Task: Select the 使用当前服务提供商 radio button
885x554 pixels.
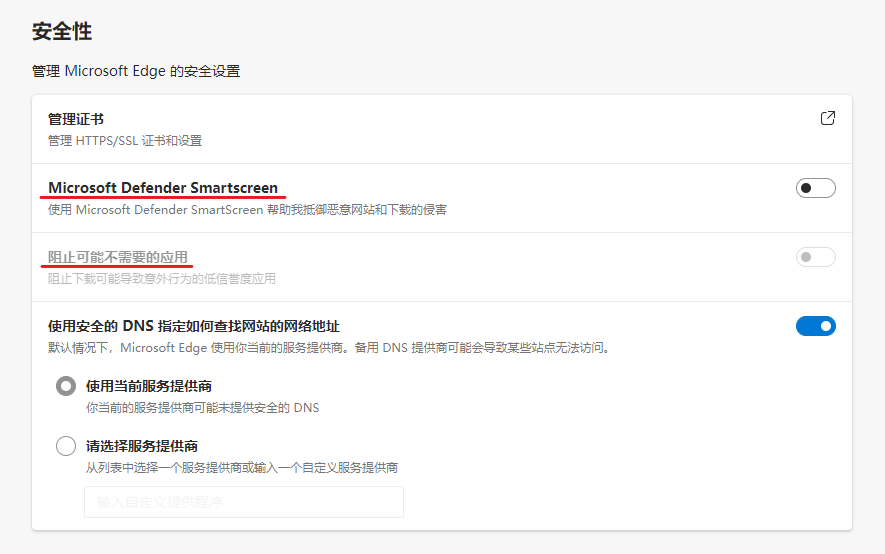Action: point(66,386)
